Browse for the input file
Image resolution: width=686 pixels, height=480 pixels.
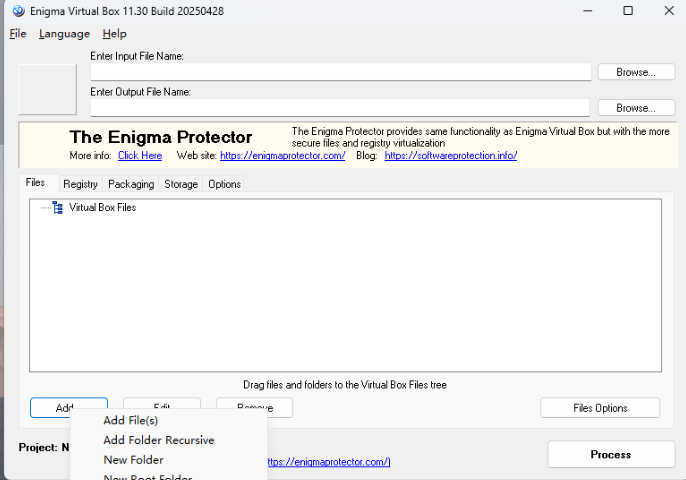point(636,72)
